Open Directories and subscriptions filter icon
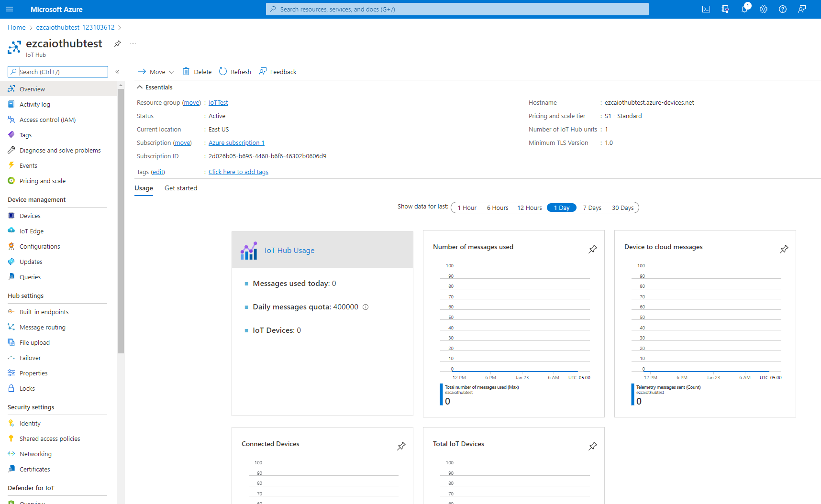 [x=725, y=9]
